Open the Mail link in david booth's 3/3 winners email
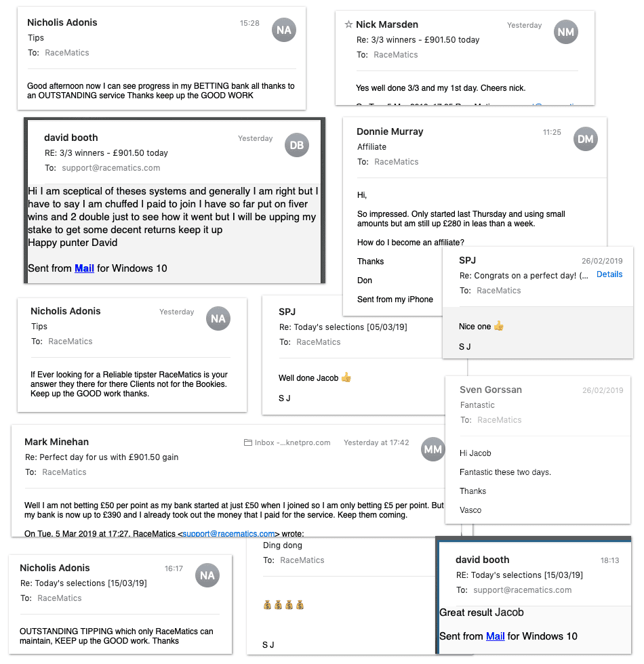Image resolution: width=644 pixels, height=664 pixels. pyautogui.click(x=84, y=268)
